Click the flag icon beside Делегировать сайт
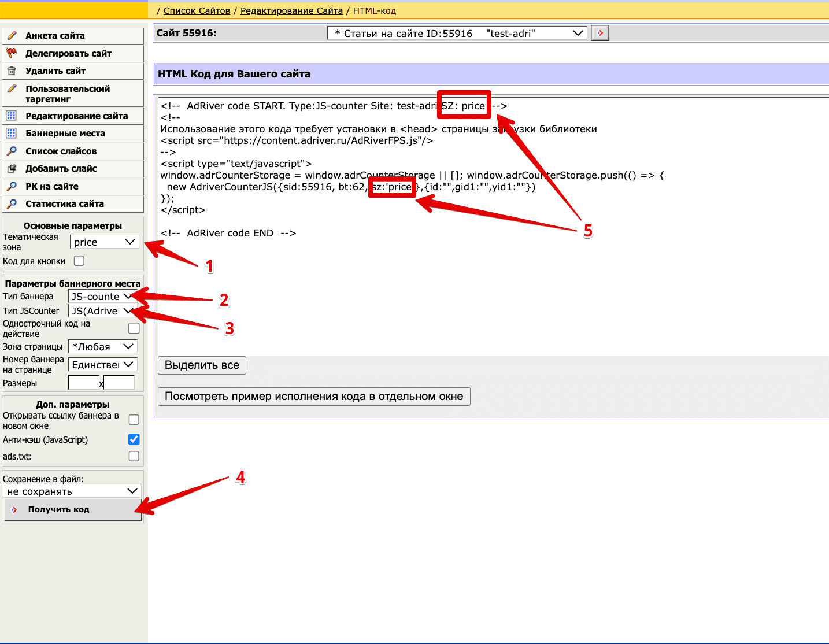The image size is (829, 644). point(12,53)
